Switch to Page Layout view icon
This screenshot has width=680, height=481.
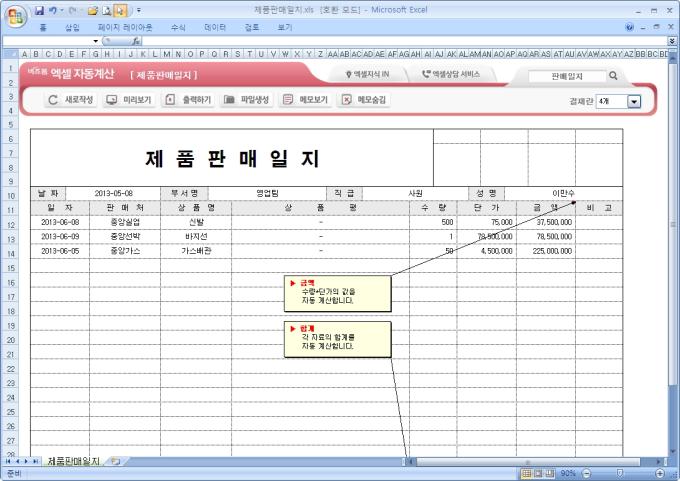(538, 473)
